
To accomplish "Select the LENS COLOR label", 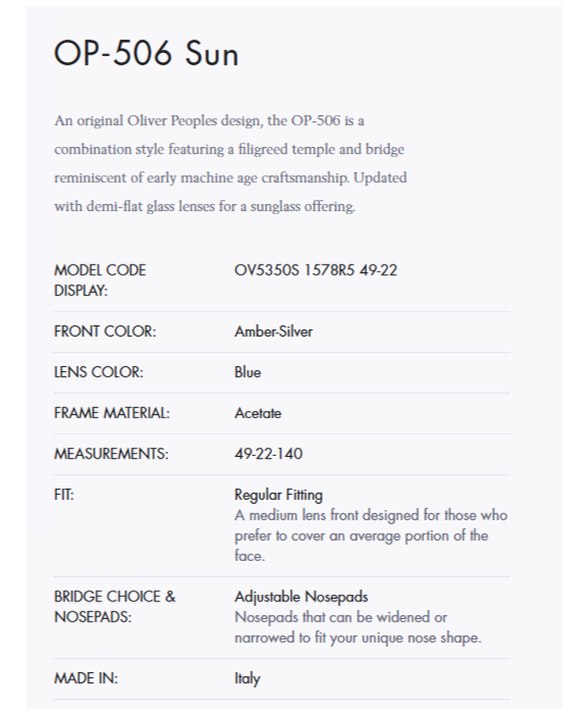I will point(98,372).
